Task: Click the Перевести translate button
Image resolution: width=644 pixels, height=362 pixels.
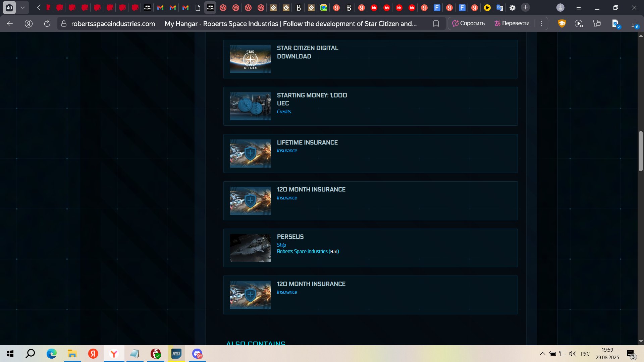Action: click(x=512, y=23)
